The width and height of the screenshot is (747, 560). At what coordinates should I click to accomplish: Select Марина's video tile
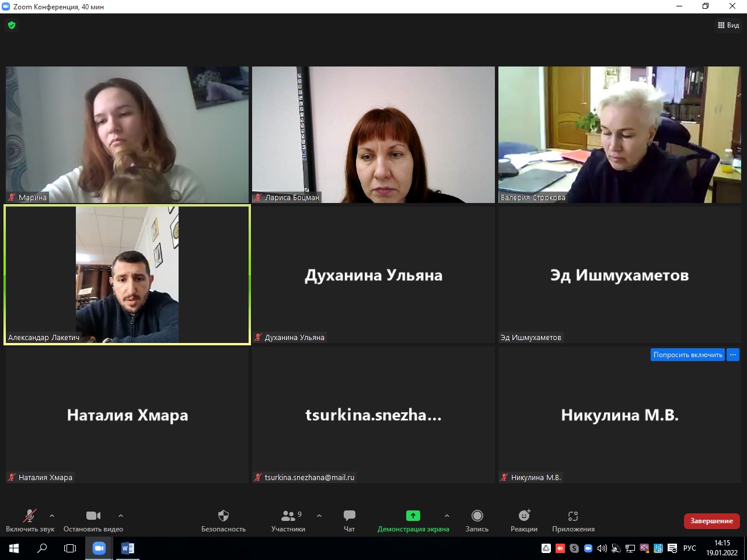point(127,135)
